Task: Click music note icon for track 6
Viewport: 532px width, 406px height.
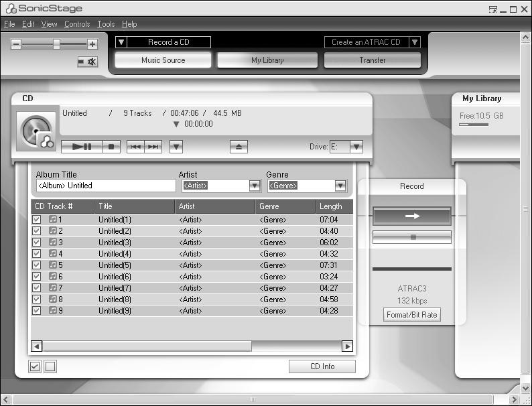Action: [52, 276]
